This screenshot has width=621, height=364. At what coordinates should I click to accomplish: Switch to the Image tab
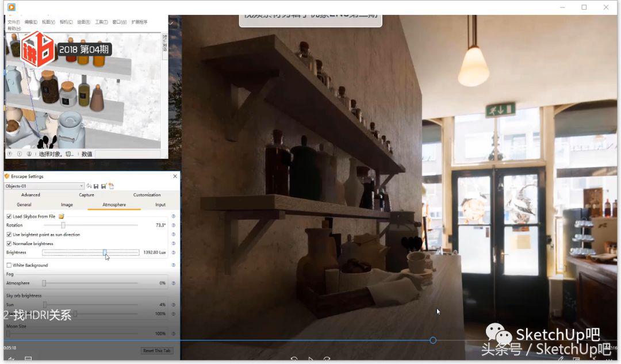point(67,205)
